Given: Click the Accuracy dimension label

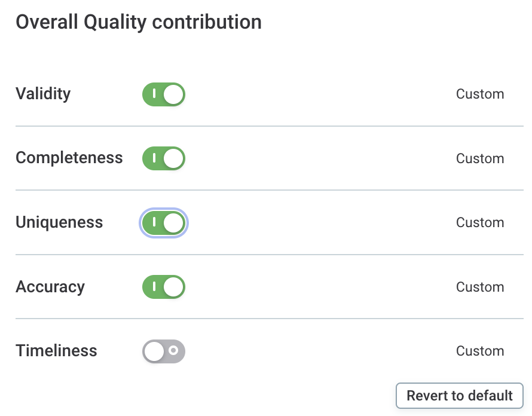Looking at the screenshot, I should 50,287.
